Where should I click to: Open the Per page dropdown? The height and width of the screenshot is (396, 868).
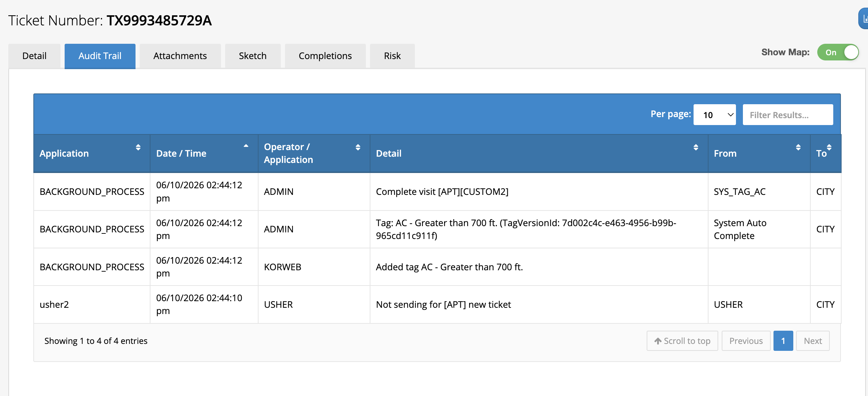(x=714, y=115)
